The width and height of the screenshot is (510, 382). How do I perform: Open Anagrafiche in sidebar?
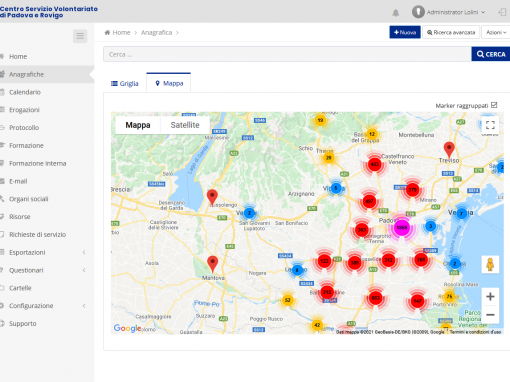26,74
